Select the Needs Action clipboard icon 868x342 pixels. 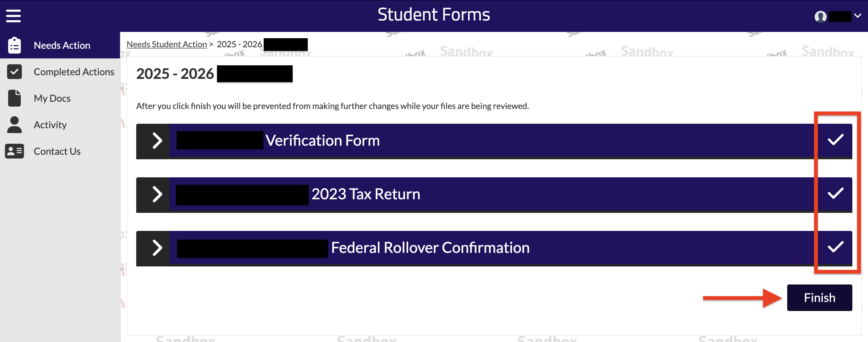coord(14,45)
